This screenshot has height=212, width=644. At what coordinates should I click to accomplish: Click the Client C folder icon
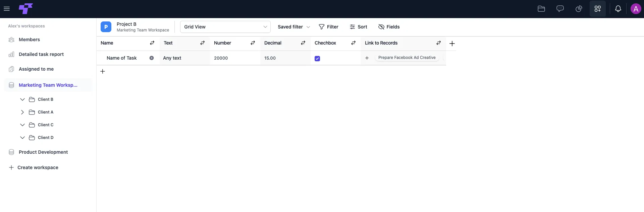pyautogui.click(x=32, y=125)
